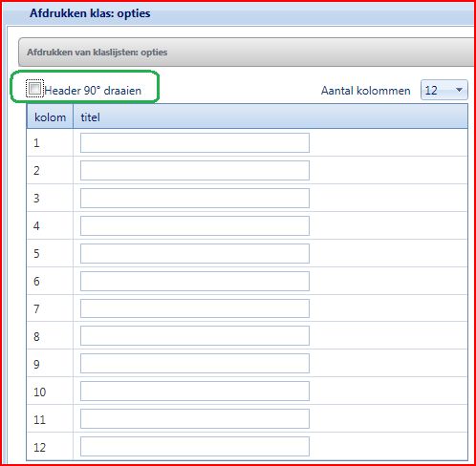Screen dimensions: 476x466
Task: Click the title field for kolom 7
Action: [x=195, y=308]
